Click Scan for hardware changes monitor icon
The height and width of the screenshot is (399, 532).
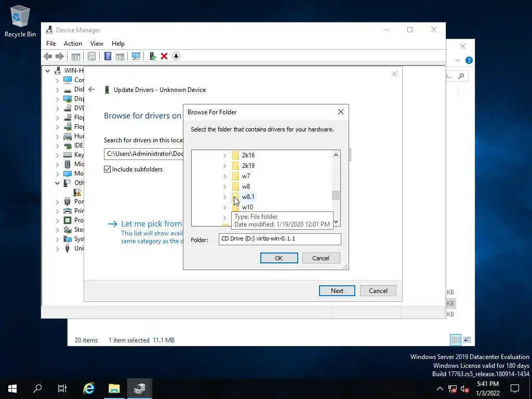136,56
